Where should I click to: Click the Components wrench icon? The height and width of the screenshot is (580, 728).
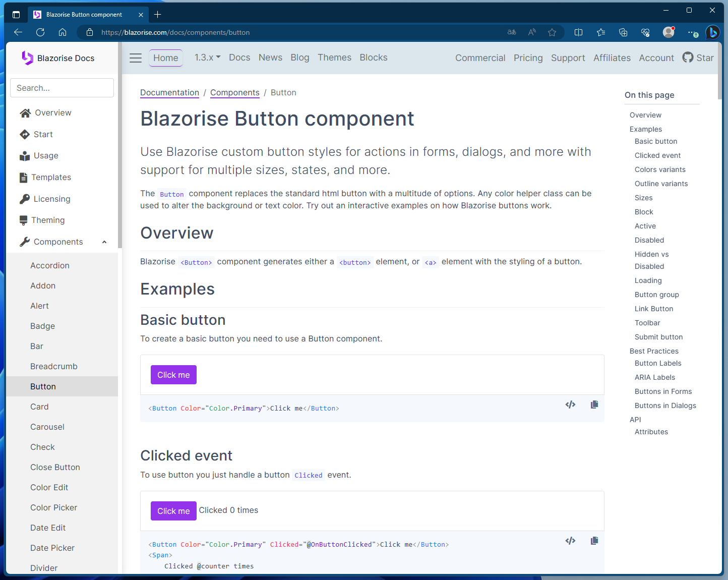25,242
